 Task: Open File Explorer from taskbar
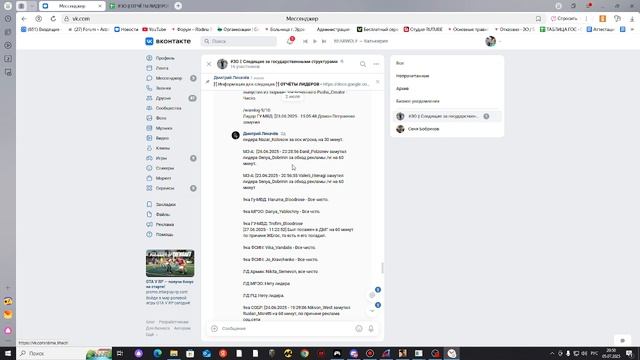pyautogui.click(x=174, y=353)
